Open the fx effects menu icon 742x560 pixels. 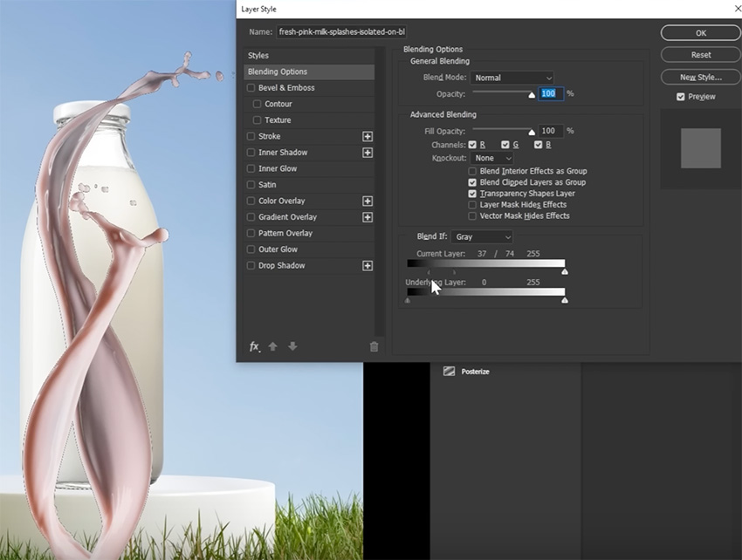coord(254,346)
